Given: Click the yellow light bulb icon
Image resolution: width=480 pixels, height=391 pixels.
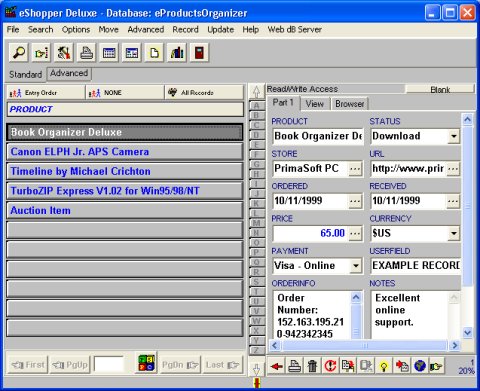Looking at the screenshot, I should (384, 366).
